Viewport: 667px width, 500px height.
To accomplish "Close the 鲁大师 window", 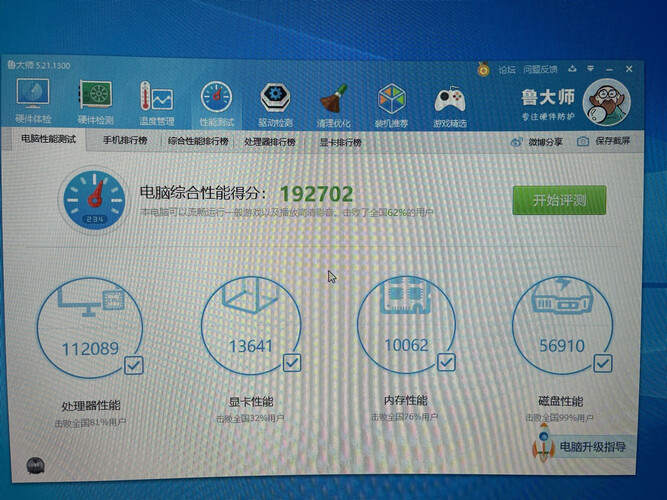I will (629, 69).
